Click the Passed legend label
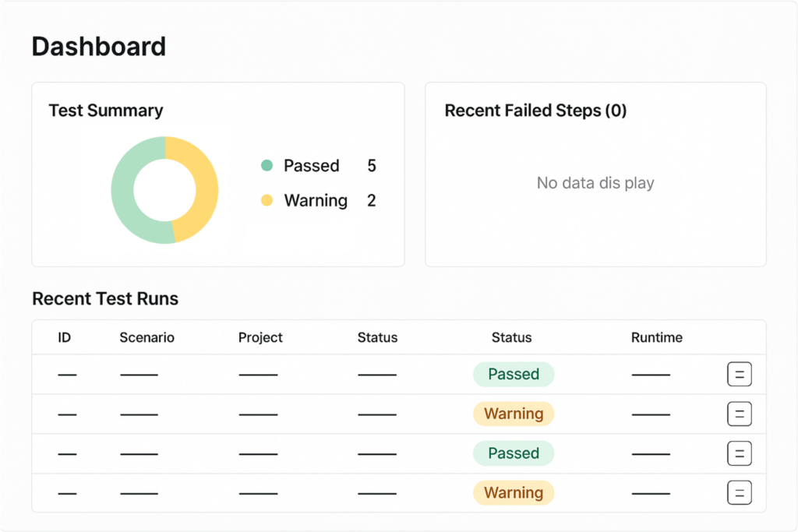This screenshot has height=532, width=798. (312, 166)
